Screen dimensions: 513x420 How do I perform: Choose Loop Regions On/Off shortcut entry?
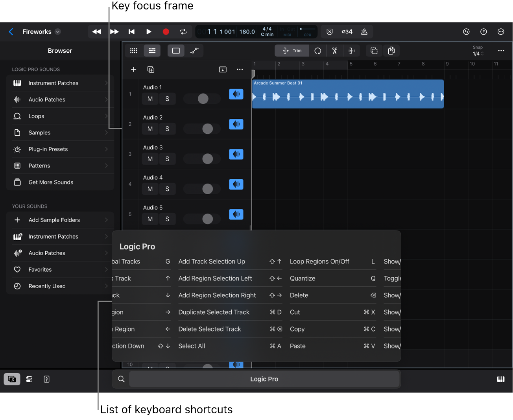[333, 262]
